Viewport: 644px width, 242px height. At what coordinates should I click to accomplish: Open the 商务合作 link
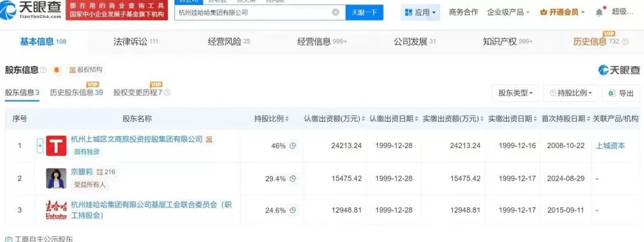(x=463, y=12)
